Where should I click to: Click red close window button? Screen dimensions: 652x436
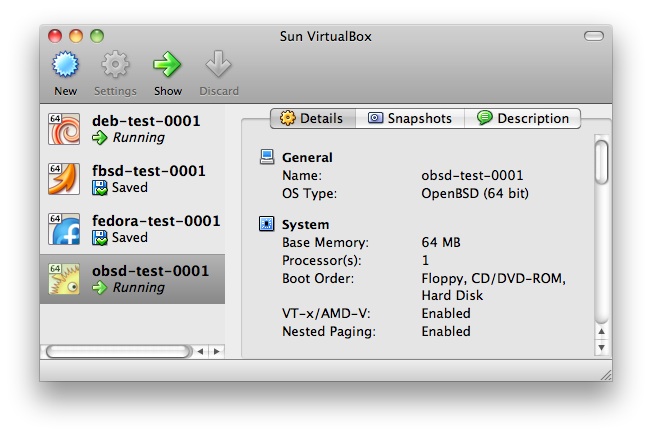pos(54,36)
